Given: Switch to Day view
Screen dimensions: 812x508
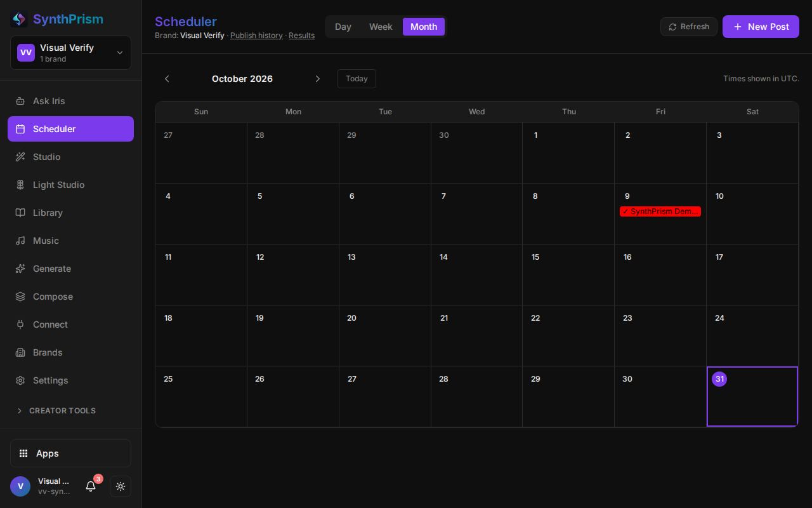Looking at the screenshot, I should (x=343, y=27).
